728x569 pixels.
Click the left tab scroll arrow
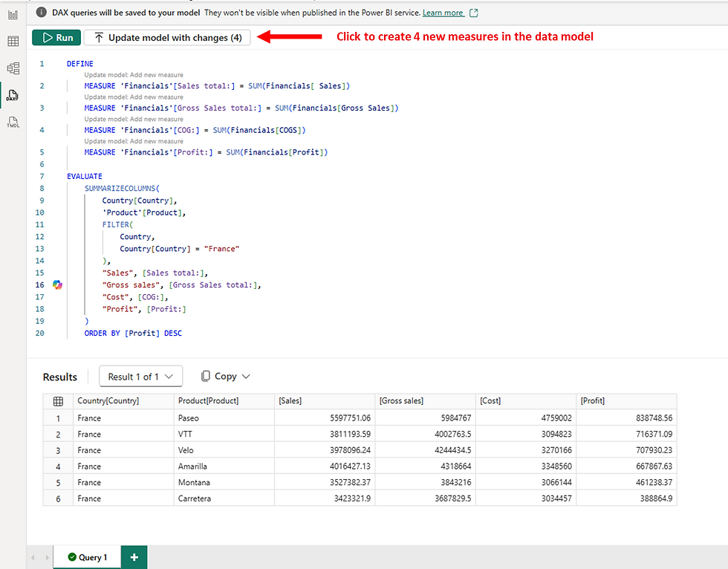point(33,557)
